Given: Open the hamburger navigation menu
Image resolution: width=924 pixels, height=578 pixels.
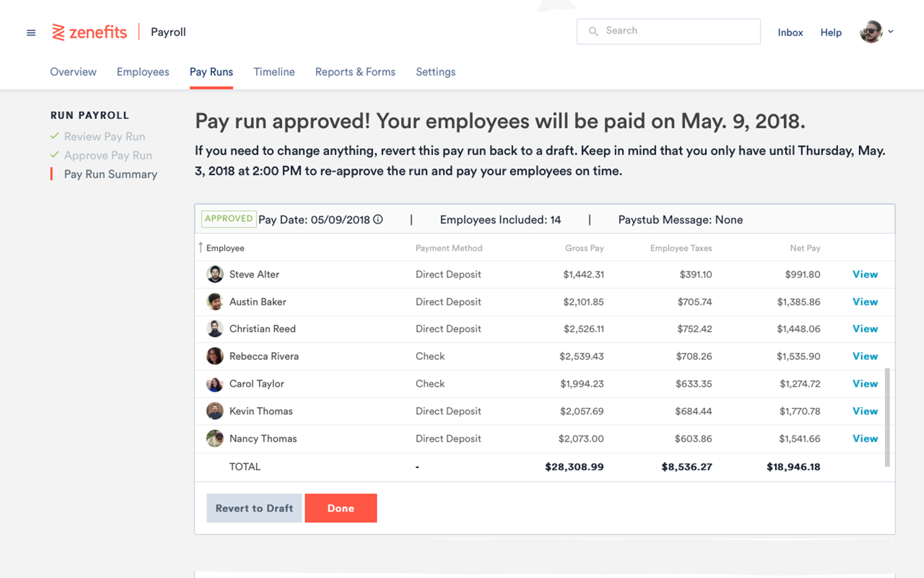Looking at the screenshot, I should click(31, 33).
